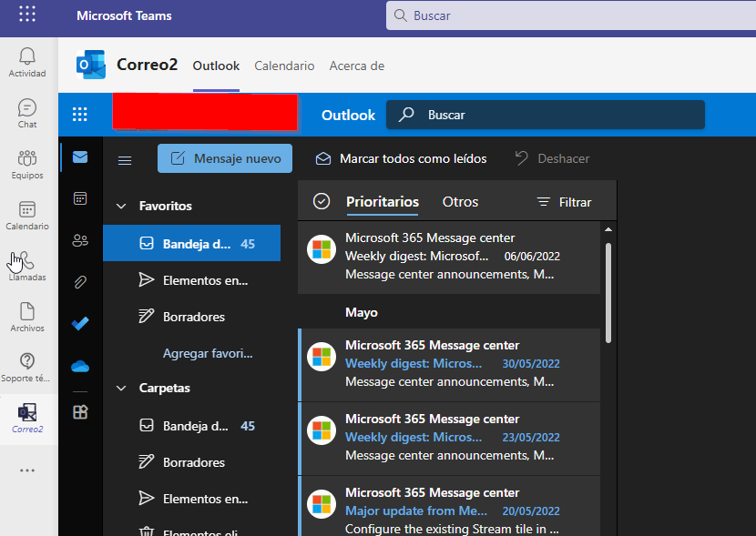Select the Prioritarios inbox tab
Screen dimensions: 756x536
pyautogui.click(x=383, y=202)
